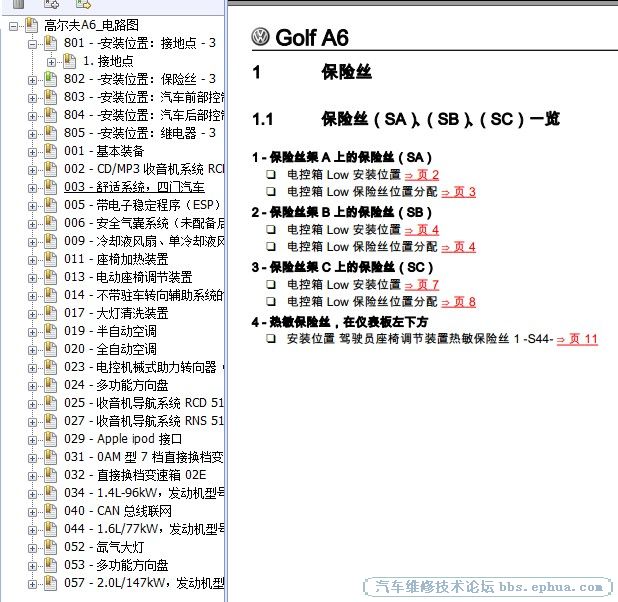Select the 057 - 2.0L/147kW engine entry
The height and width of the screenshot is (602, 618).
[144, 583]
